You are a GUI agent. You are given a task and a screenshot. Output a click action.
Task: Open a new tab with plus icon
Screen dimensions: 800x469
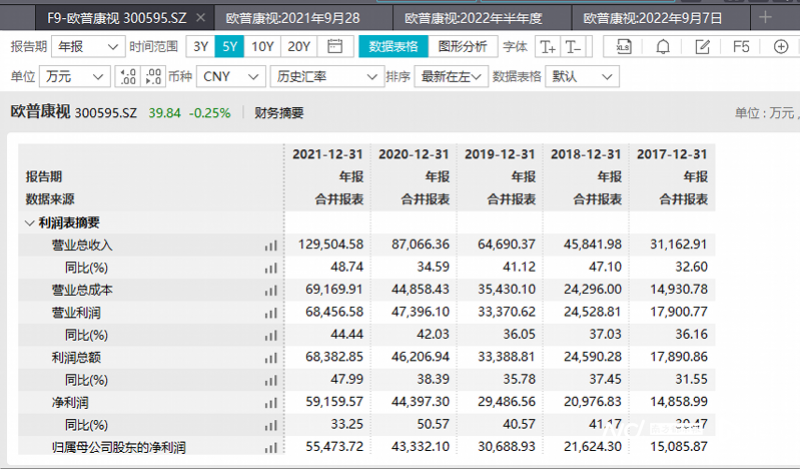pyautogui.click(x=765, y=17)
